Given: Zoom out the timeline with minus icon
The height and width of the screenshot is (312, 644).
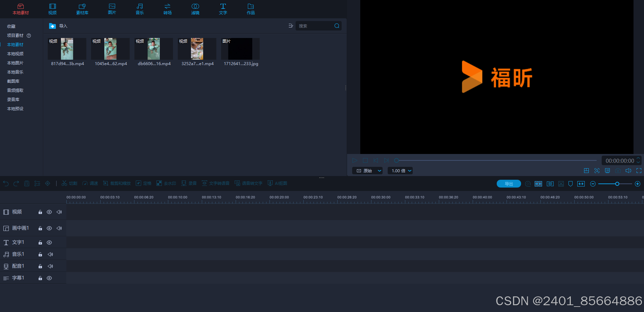Looking at the screenshot, I should 593,184.
